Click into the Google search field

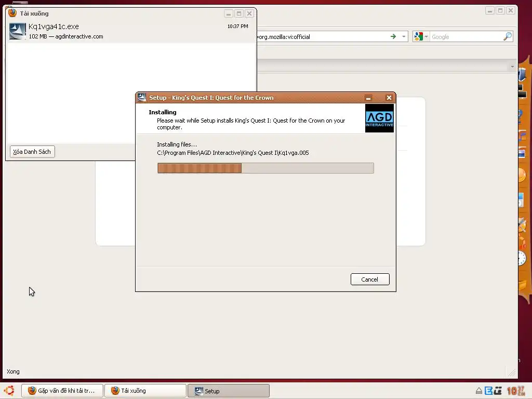click(467, 37)
